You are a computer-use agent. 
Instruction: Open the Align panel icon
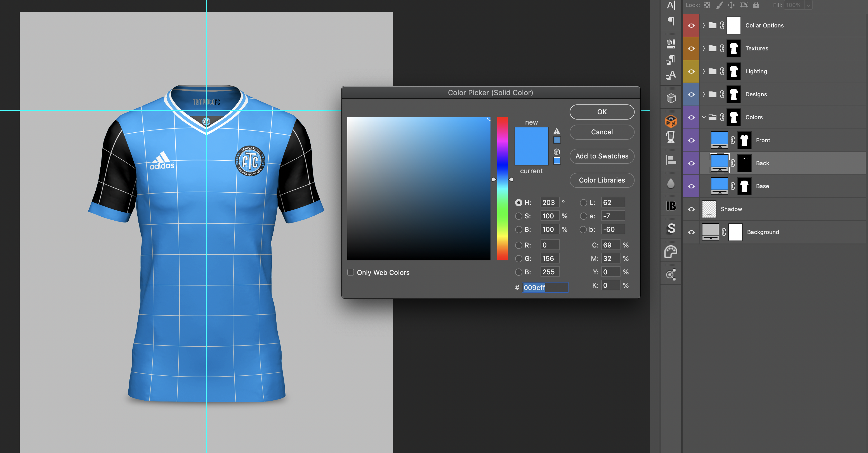coord(671,160)
